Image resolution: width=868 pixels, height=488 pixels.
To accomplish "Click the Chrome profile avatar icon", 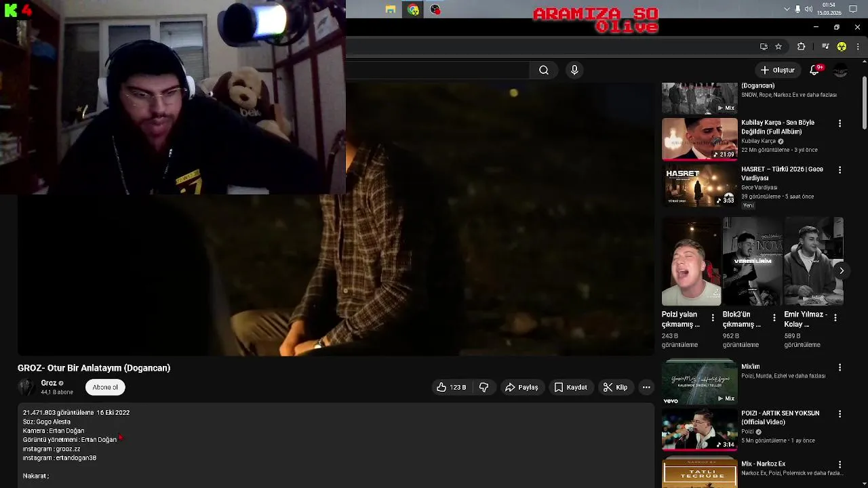I will [842, 47].
